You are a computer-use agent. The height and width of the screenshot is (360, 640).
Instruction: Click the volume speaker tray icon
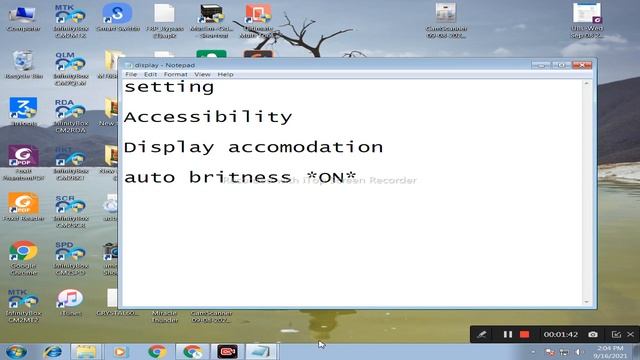[578, 352]
